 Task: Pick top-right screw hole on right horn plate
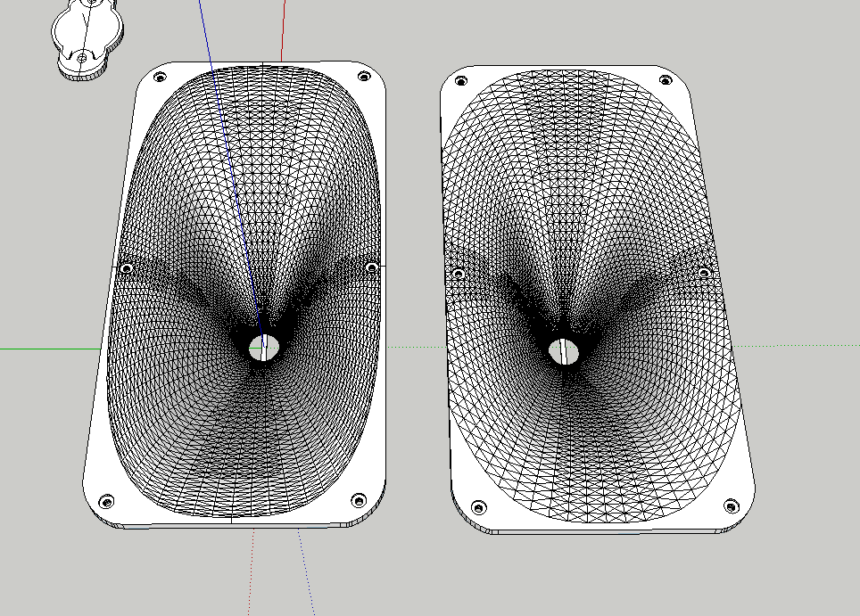click(666, 80)
